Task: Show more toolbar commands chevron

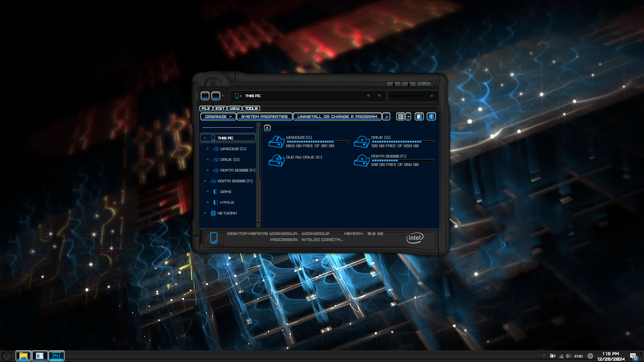Action: (386, 117)
